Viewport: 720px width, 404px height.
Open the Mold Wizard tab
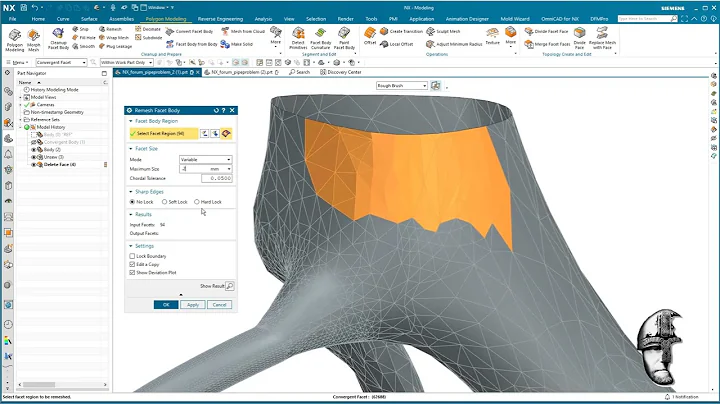pos(515,19)
